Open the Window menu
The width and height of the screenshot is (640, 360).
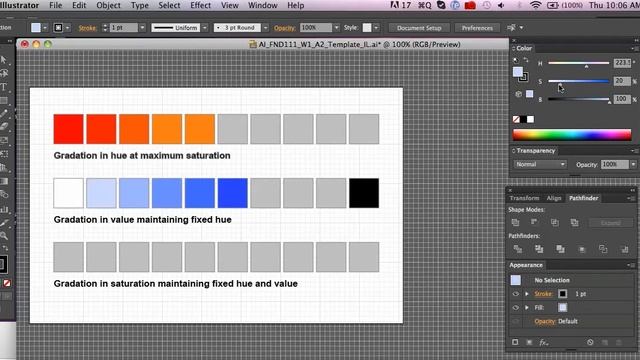click(x=262, y=5)
